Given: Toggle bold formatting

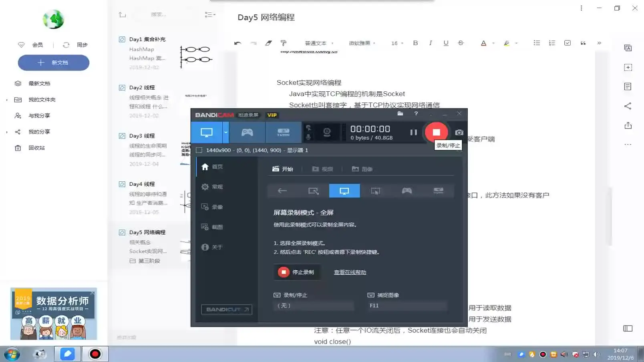Looking at the screenshot, I should (415, 43).
